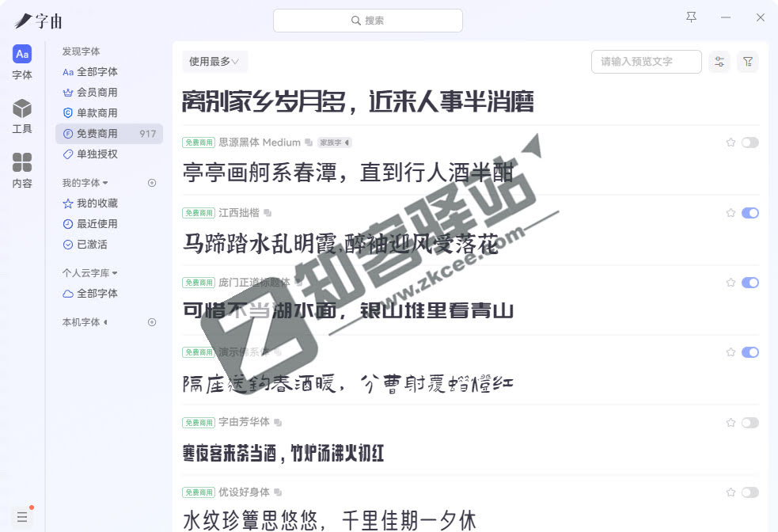Open the 内容 content section
778x532 pixels.
pyautogui.click(x=21, y=168)
